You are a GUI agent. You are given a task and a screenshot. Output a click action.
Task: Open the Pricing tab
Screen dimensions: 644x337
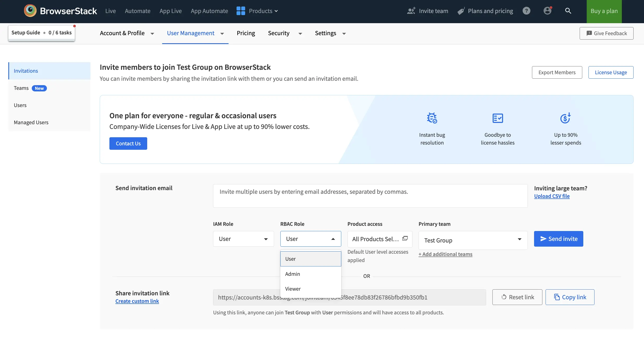point(246,33)
